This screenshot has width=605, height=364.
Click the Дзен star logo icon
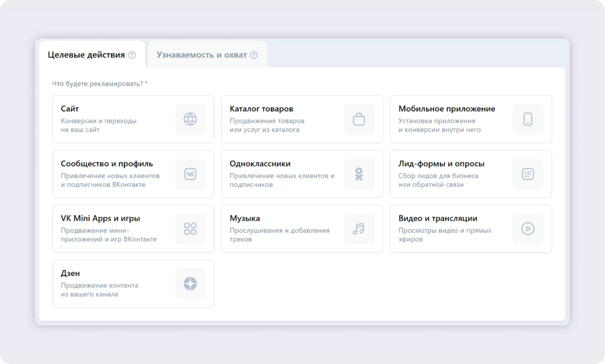pyautogui.click(x=190, y=283)
